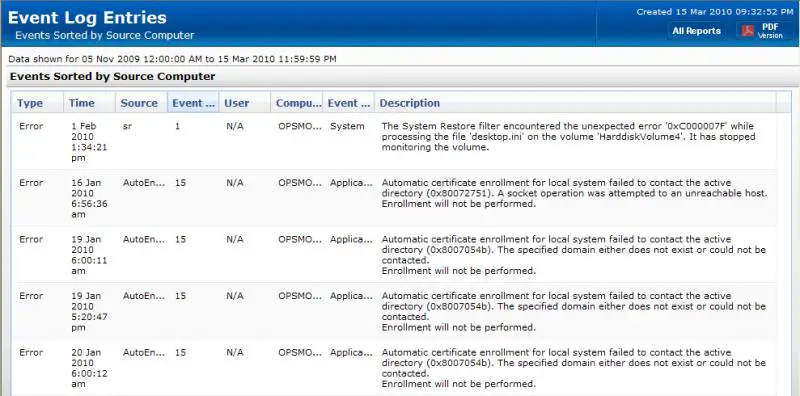The image size is (800, 396).
Task: Click the 'Applica...' cell in the 16 Jan row
Action: [351, 183]
